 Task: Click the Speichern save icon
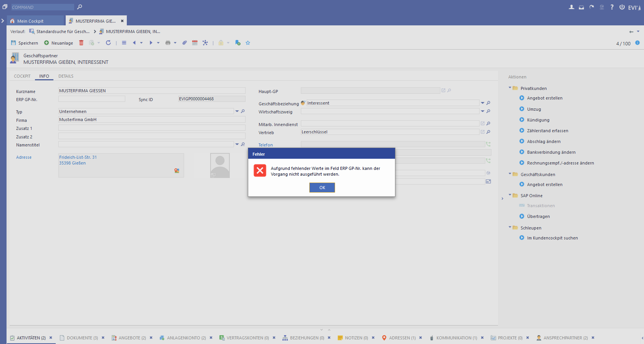pos(14,43)
